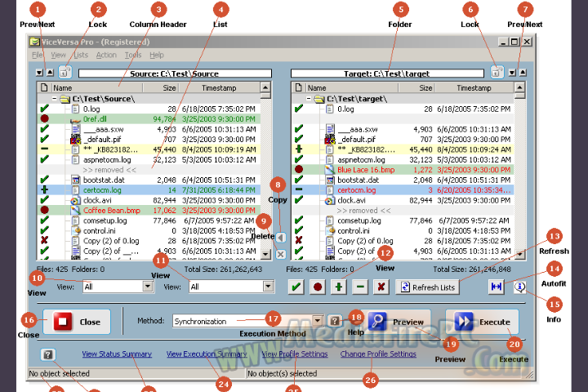Click the Source: C:\Test\Source path field

click(x=175, y=73)
